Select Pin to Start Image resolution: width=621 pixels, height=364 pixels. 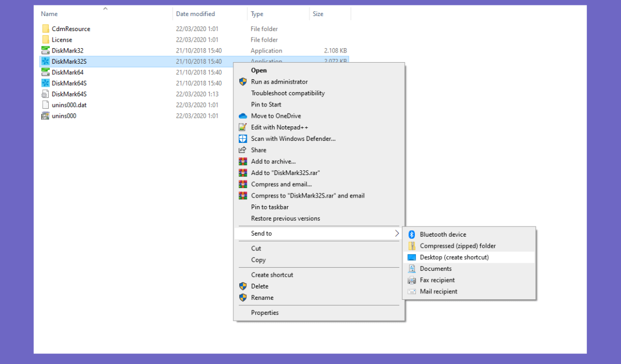[x=266, y=104]
